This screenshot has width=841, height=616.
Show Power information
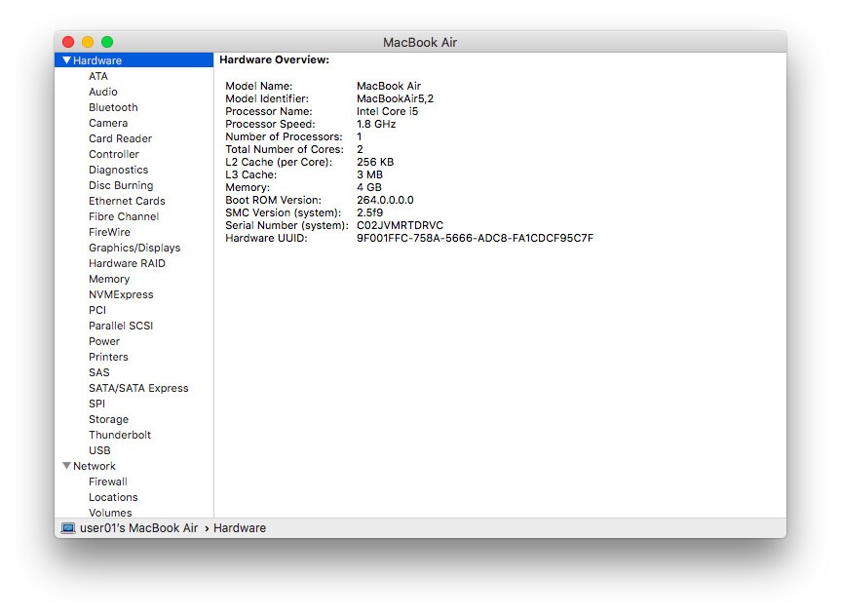coord(104,341)
